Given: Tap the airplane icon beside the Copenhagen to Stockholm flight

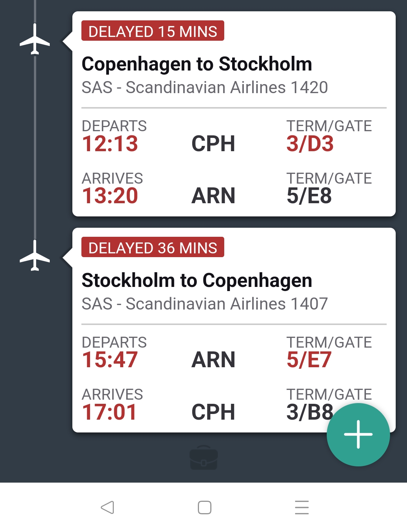Looking at the screenshot, I should click(35, 39).
